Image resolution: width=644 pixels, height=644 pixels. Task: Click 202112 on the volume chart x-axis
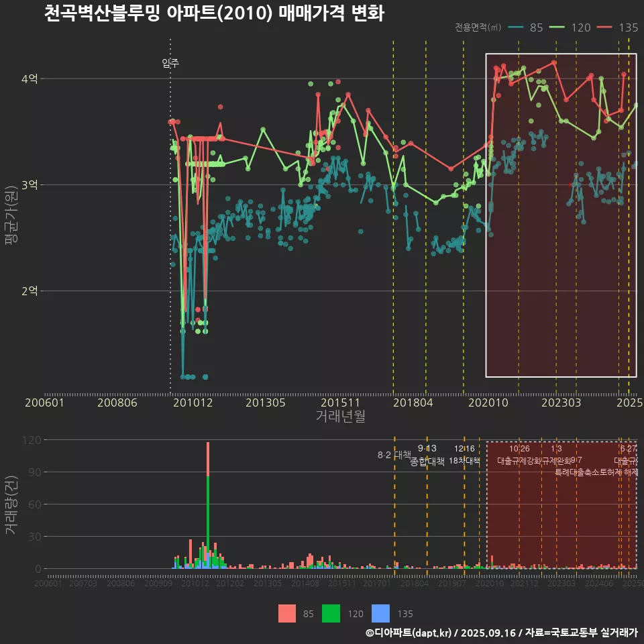coord(525,583)
